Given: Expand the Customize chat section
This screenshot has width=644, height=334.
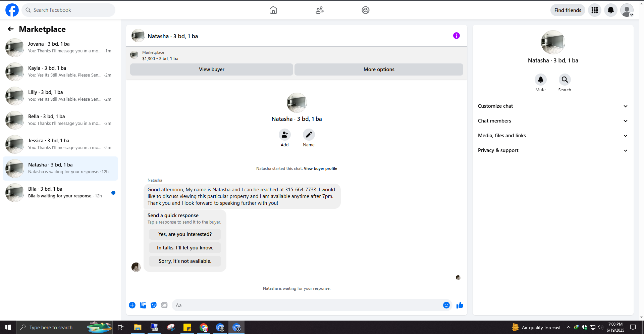Looking at the screenshot, I should click(553, 106).
